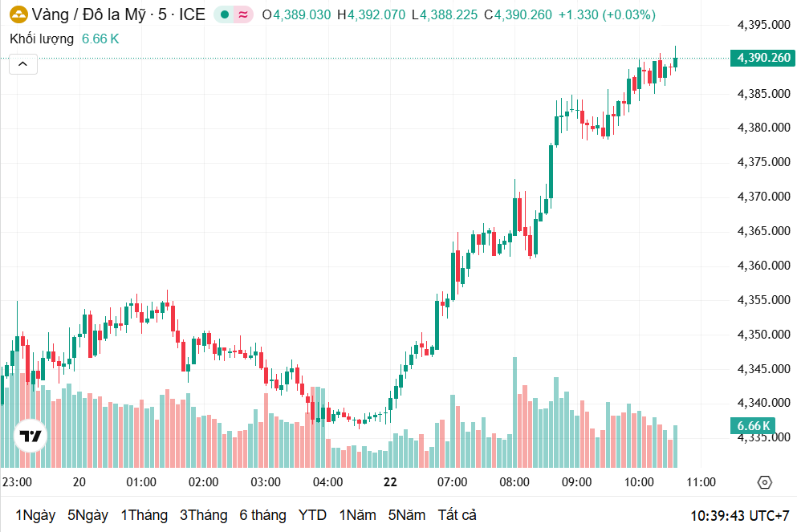Display all data with Tất cả
This screenshot has width=797, height=532.
457,515
